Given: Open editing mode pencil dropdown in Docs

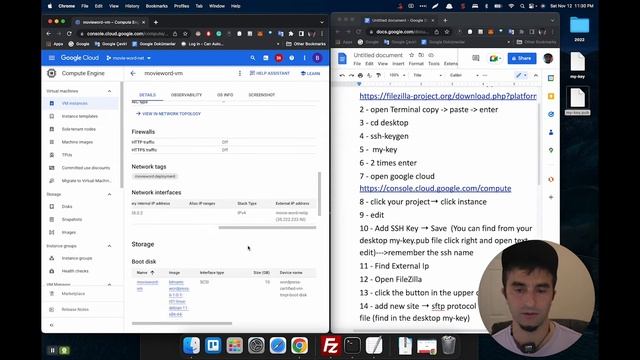Looking at the screenshot, I should pos(521,75).
